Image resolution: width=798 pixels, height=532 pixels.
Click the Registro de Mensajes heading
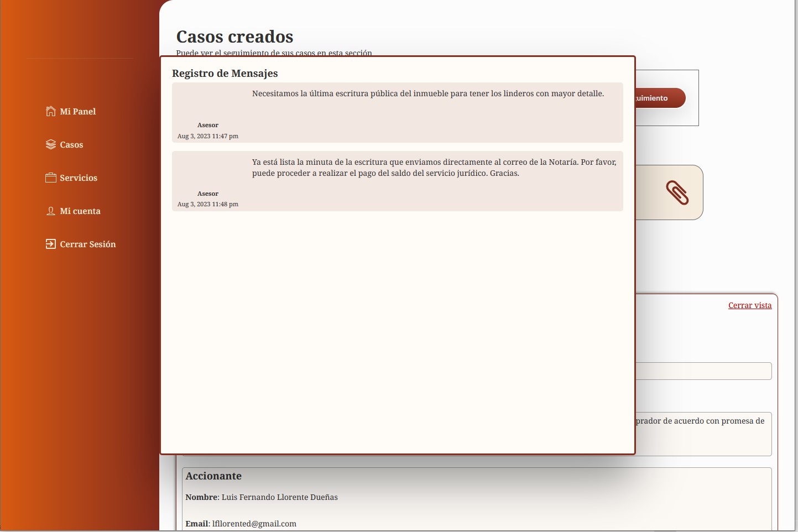click(x=225, y=74)
